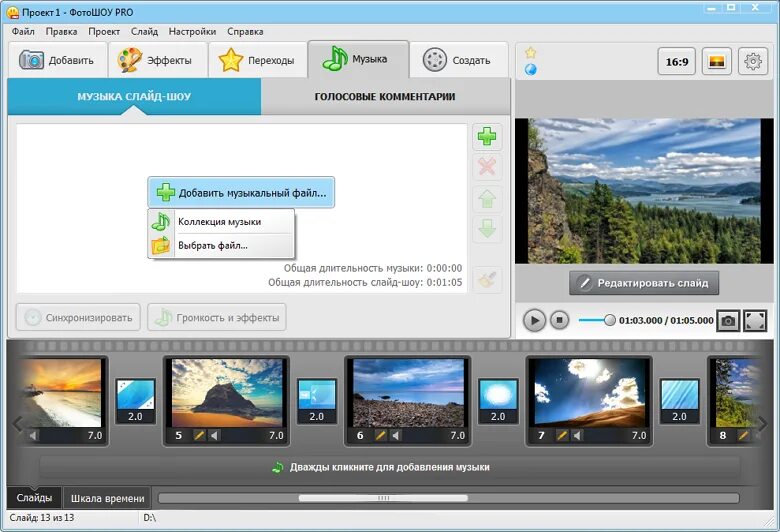Image resolution: width=780 pixels, height=532 pixels.
Task: Click status text Слайд: 13 из 13
Action: click(42, 518)
